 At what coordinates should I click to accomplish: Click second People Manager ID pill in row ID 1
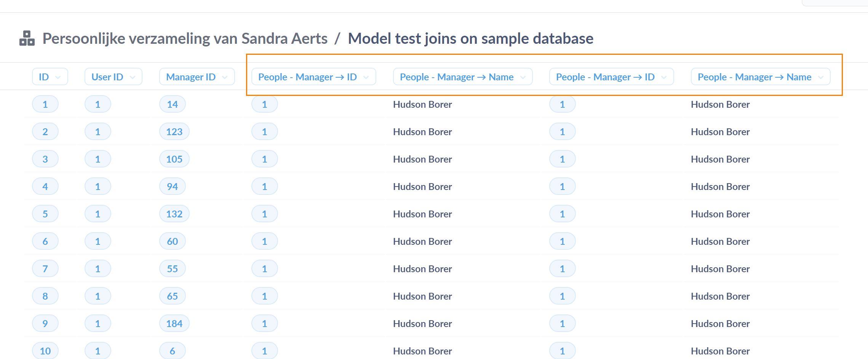click(563, 104)
